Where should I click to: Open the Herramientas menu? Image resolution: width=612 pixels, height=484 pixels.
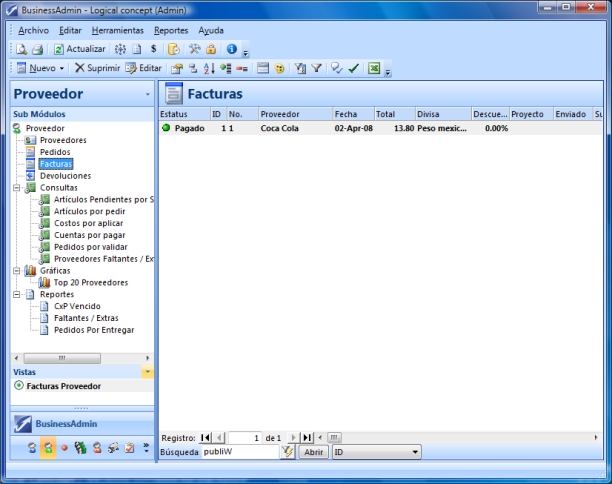(x=117, y=31)
